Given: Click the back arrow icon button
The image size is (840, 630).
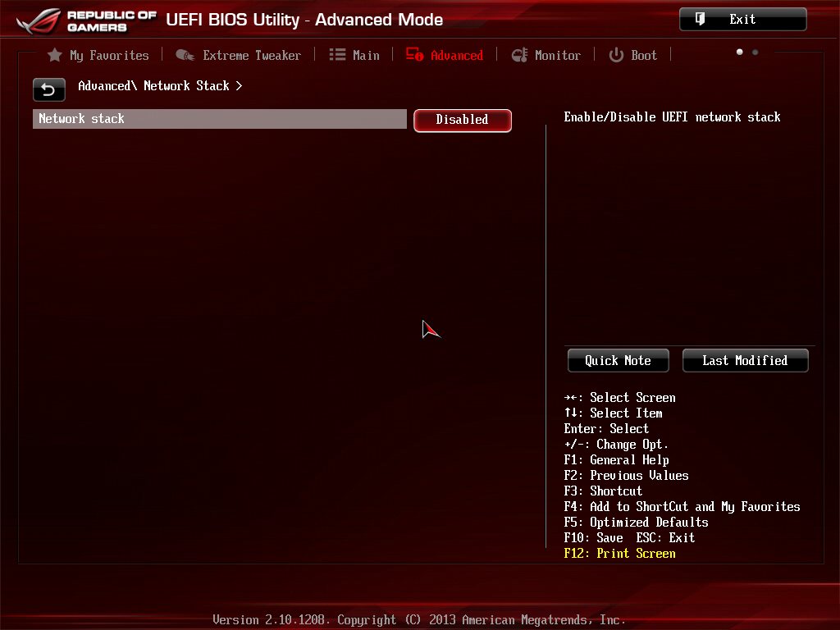Looking at the screenshot, I should [48, 89].
